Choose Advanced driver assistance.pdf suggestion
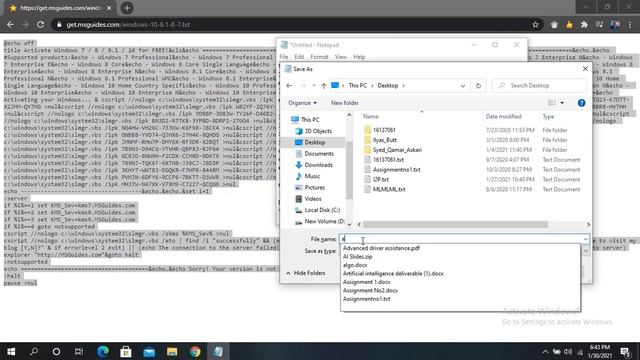Screen dimensions: 640x360 click(x=381, y=248)
